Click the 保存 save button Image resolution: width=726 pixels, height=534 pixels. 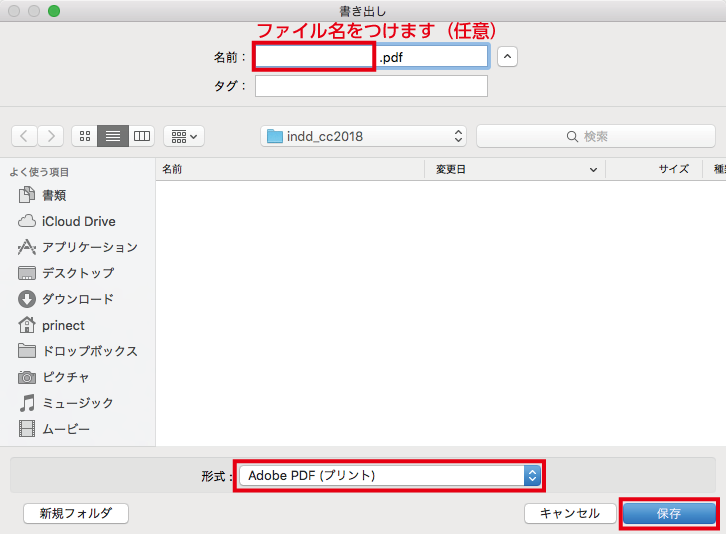tap(669, 513)
